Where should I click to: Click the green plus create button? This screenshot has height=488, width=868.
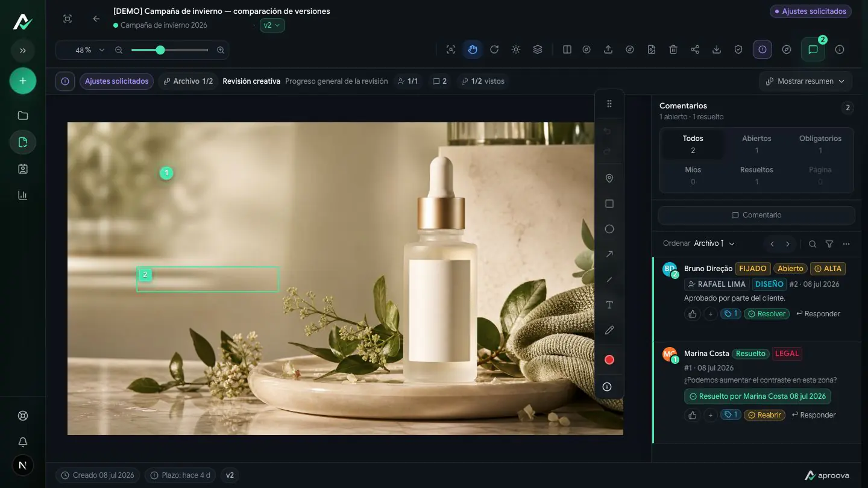pyautogui.click(x=23, y=81)
